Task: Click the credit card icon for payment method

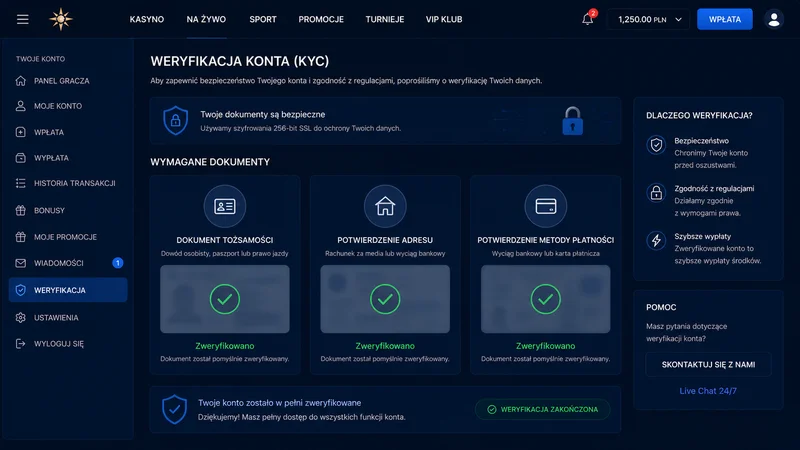Action: point(545,206)
